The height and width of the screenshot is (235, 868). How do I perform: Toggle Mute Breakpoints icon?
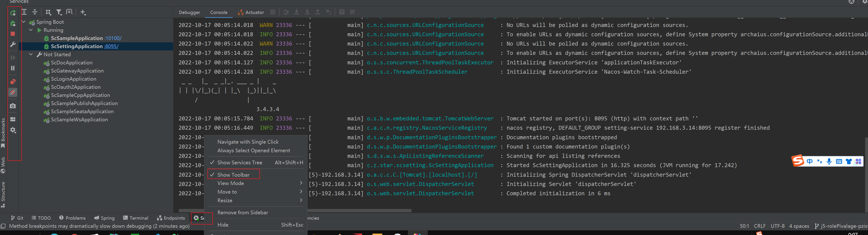(13, 92)
